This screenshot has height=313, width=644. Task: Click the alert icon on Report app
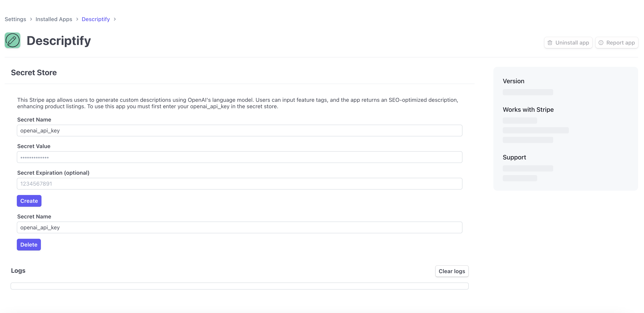coord(601,43)
